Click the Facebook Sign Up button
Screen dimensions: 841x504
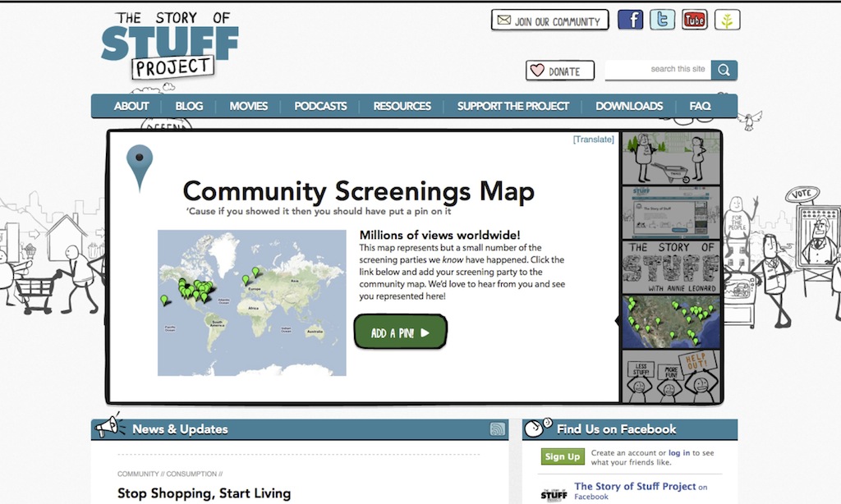(x=563, y=456)
